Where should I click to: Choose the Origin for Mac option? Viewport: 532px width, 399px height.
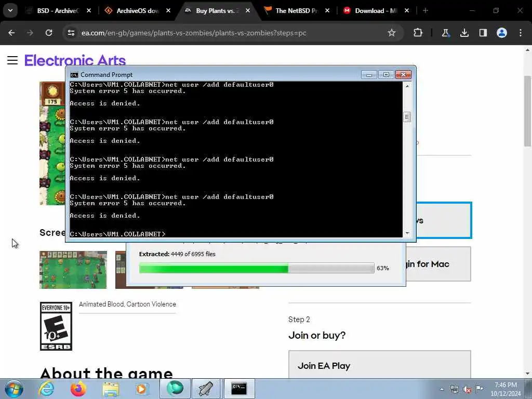click(x=438, y=264)
